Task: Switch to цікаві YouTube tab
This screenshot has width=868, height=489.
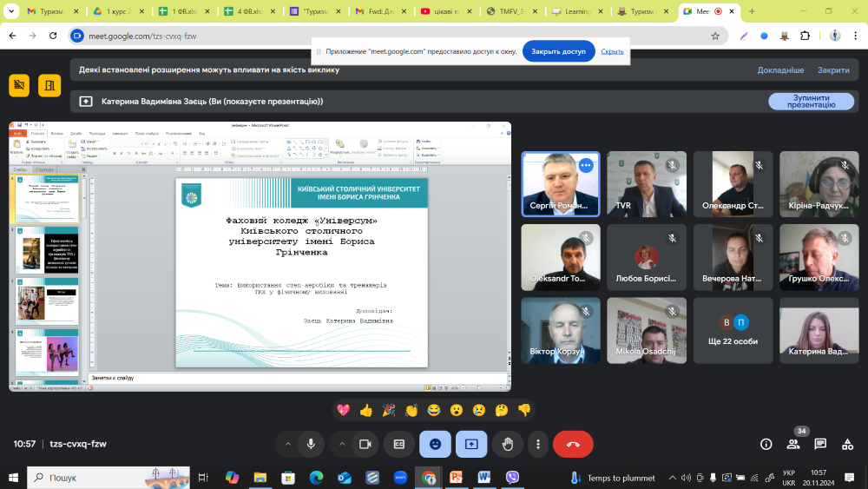Action: pos(446,11)
